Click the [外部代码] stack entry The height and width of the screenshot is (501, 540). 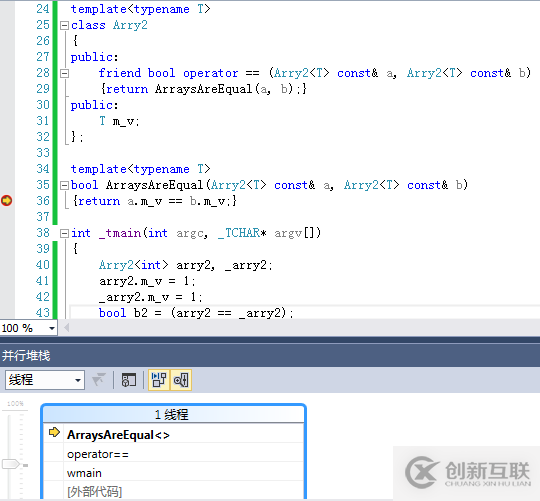[174, 491]
